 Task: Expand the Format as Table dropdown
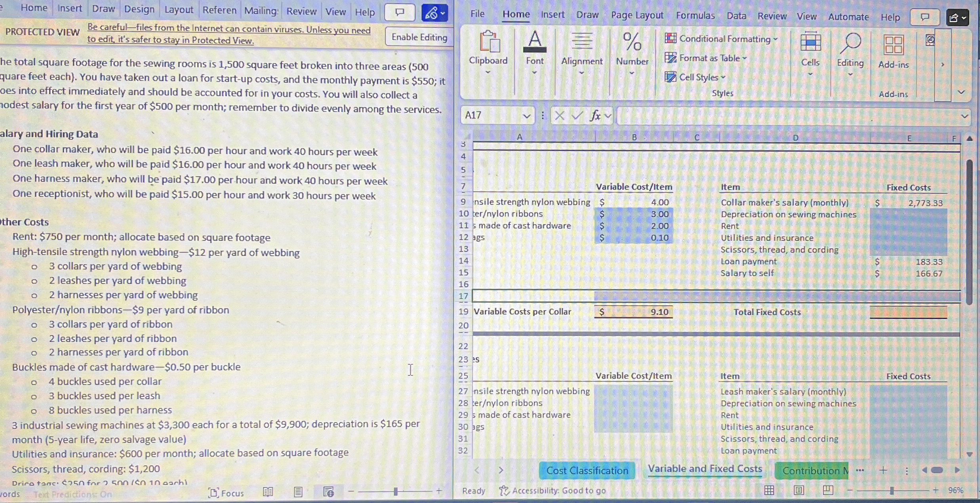point(745,58)
